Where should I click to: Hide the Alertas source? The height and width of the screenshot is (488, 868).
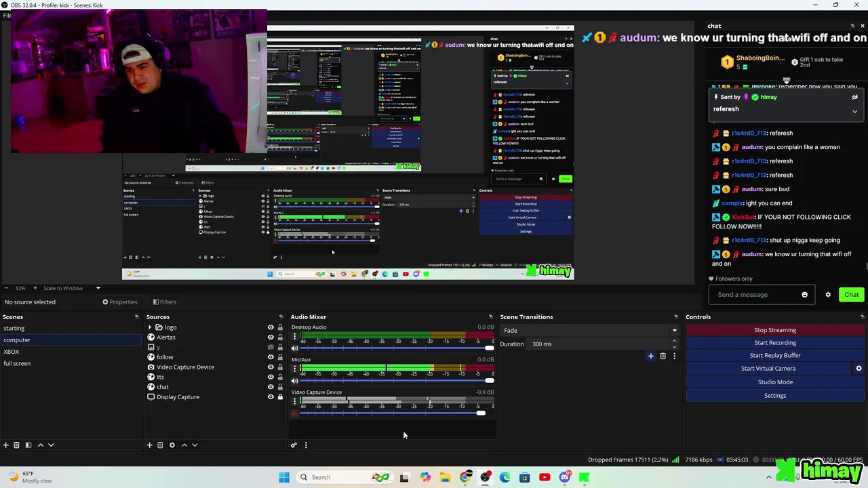[271, 338]
